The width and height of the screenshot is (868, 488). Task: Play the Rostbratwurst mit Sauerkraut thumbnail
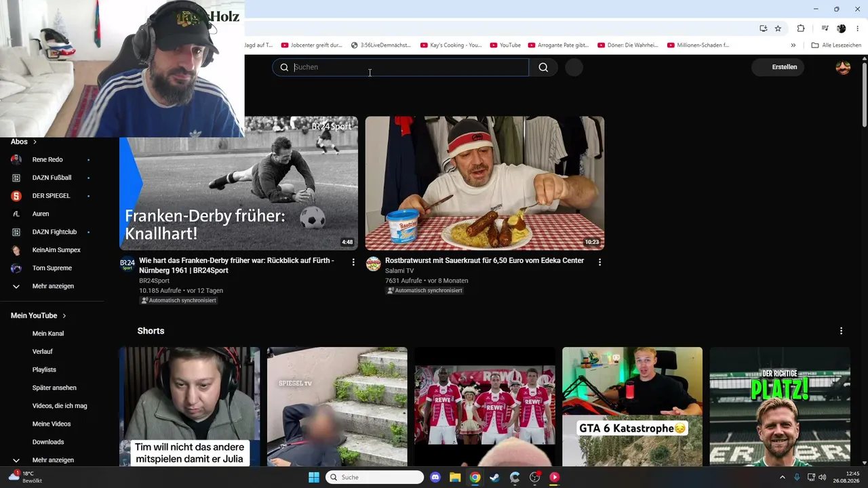click(x=485, y=183)
